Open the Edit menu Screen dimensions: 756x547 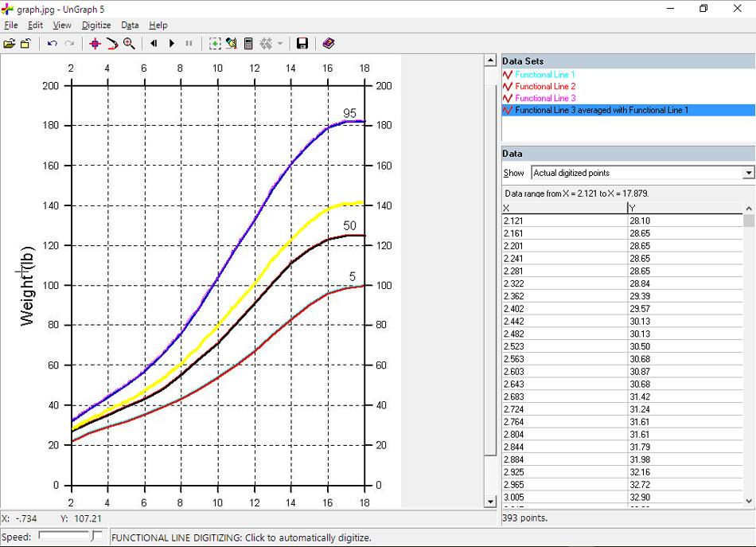coord(35,25)
